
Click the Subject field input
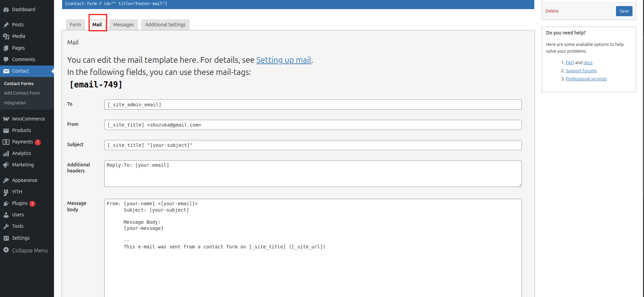(x=313, y=145)
